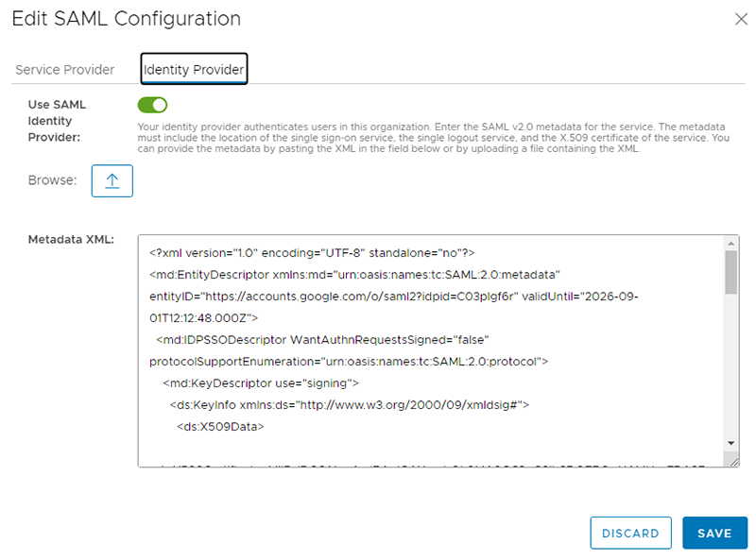The width and height of the screenshot is (756, 560).
Task: Select the Identity Provider tab
Action: click(194, 69)
